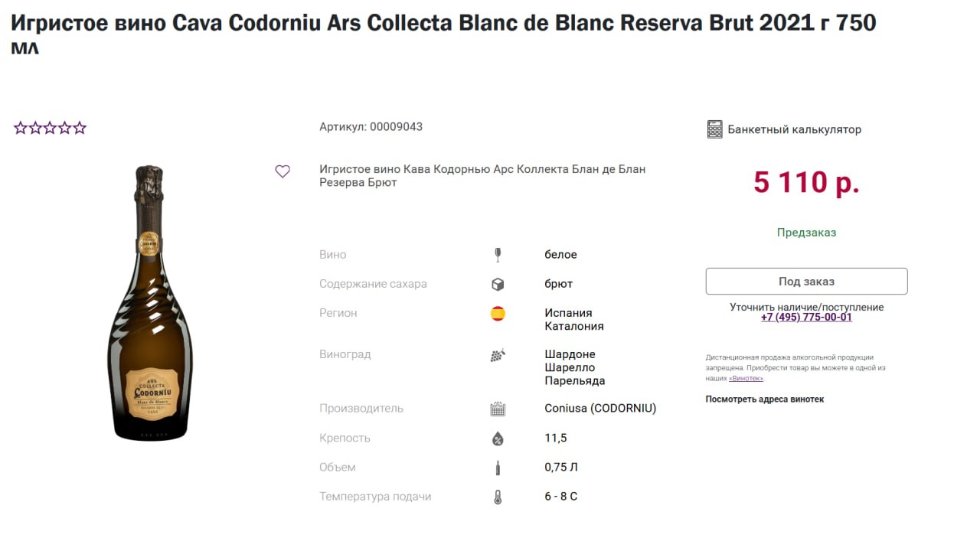980x541 pixels.
Task: Click the heart favorites icon
Action: [283, 171]
